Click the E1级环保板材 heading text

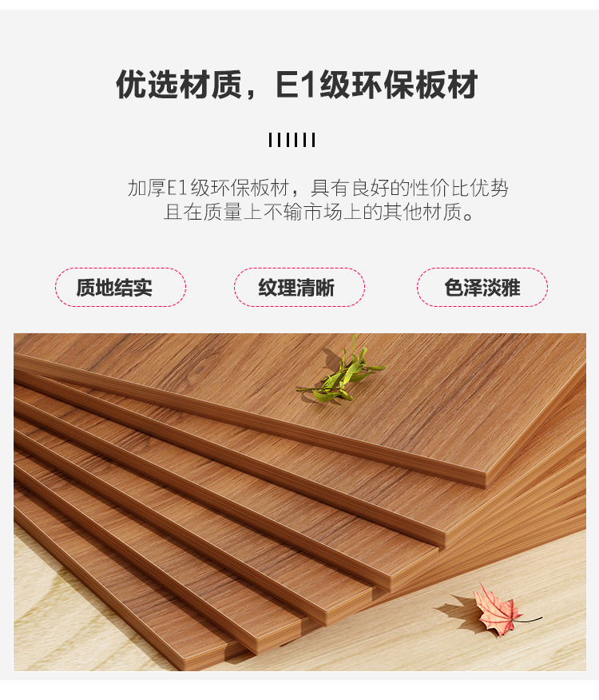click(377, 85)
